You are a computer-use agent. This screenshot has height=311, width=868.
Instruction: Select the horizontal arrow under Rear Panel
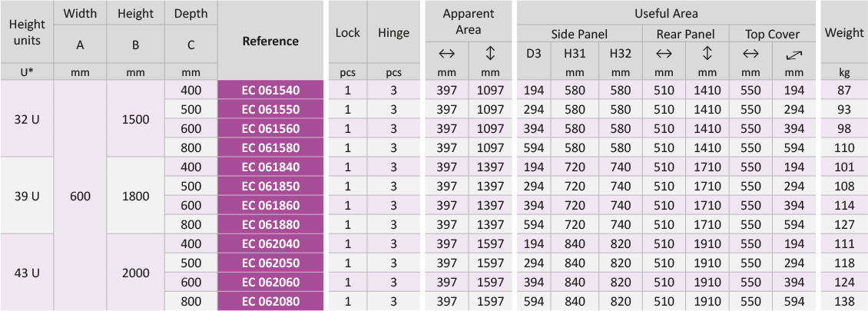pos(664,54)
